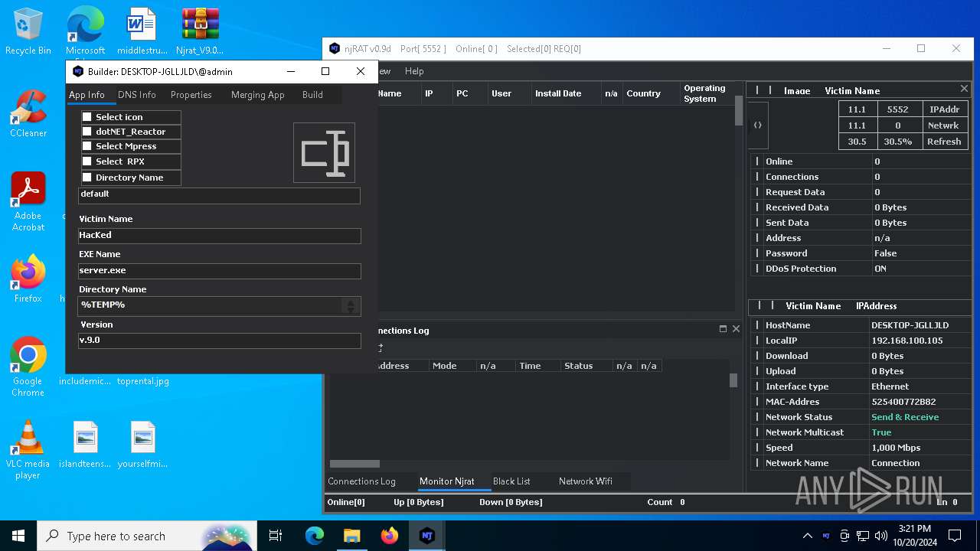This screenshot has width=980, height=551.
Task: Click the Type here to search box
Action: point(149,536)
